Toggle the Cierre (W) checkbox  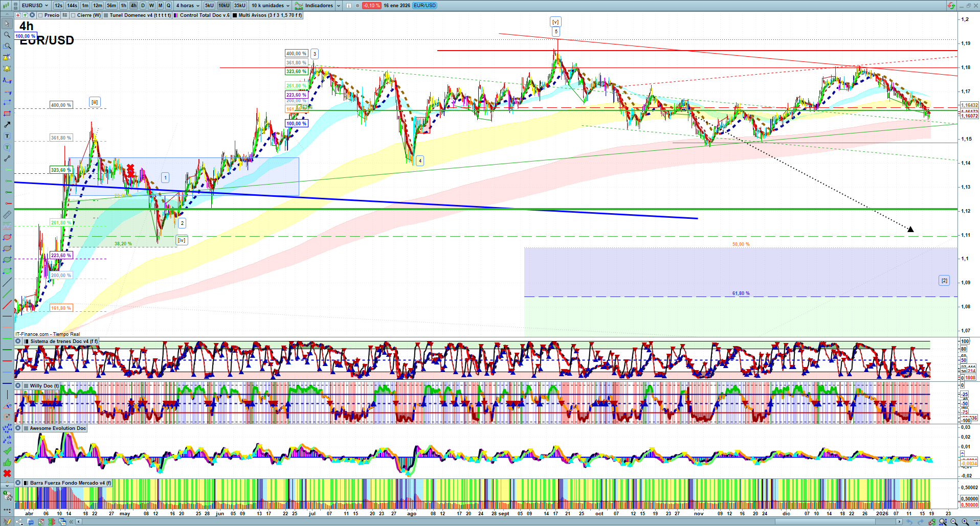73,15
